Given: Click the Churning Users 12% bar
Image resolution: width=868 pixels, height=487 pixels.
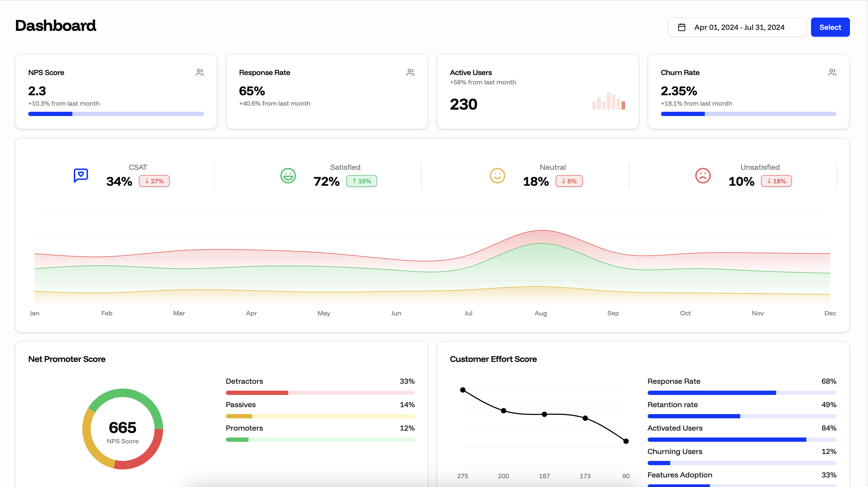Looking at the screenshot, I should tap(742, 463).
